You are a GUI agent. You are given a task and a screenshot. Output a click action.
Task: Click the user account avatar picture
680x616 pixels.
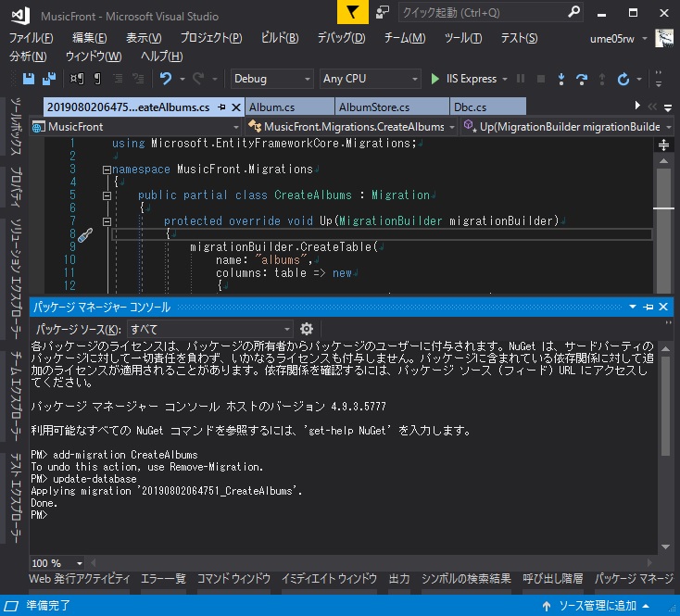pyautogui.click(x=664, y=39)
